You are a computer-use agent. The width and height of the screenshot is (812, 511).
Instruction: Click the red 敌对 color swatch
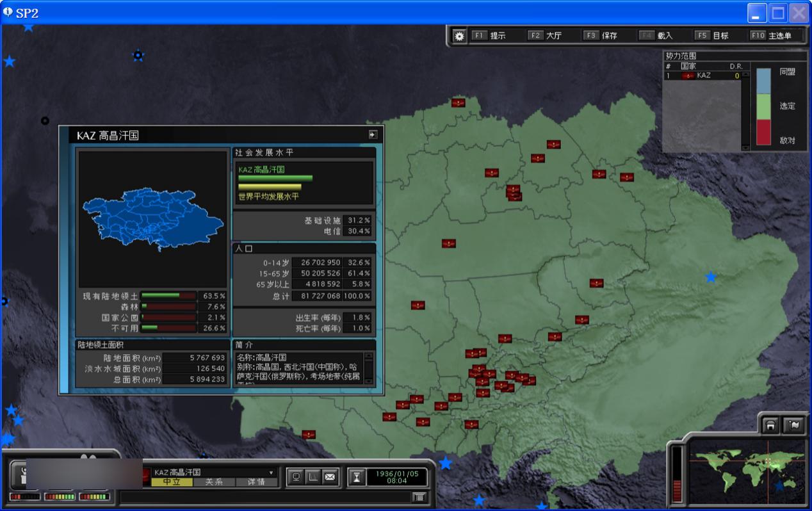click(x=763, y=133)
